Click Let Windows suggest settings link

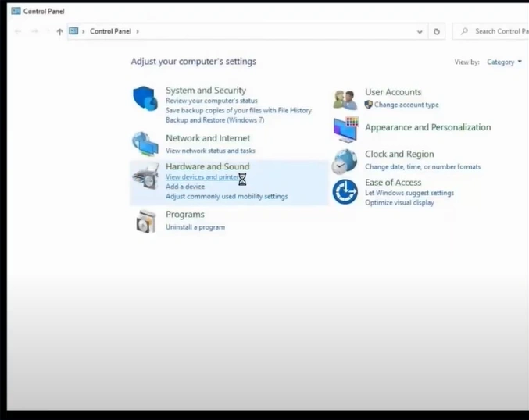(x=409, y=193)
